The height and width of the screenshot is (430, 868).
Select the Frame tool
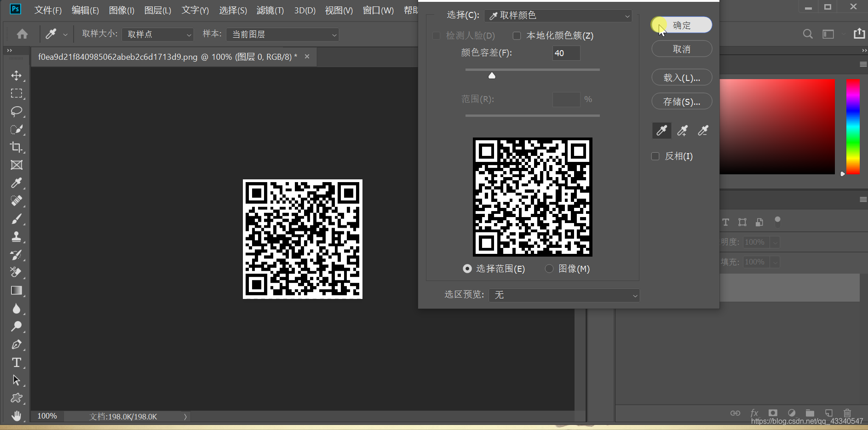17,165
